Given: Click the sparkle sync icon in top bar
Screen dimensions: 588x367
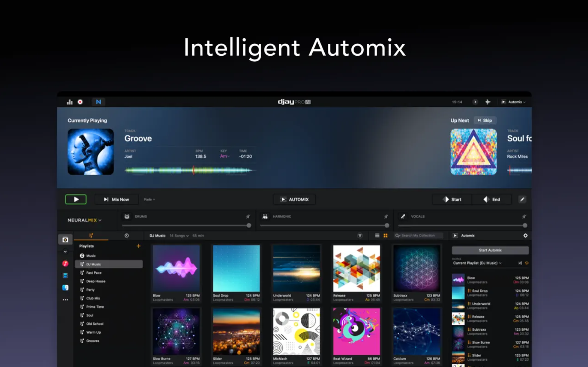Looking at the screenshot, I should click(x=488, y=102).
